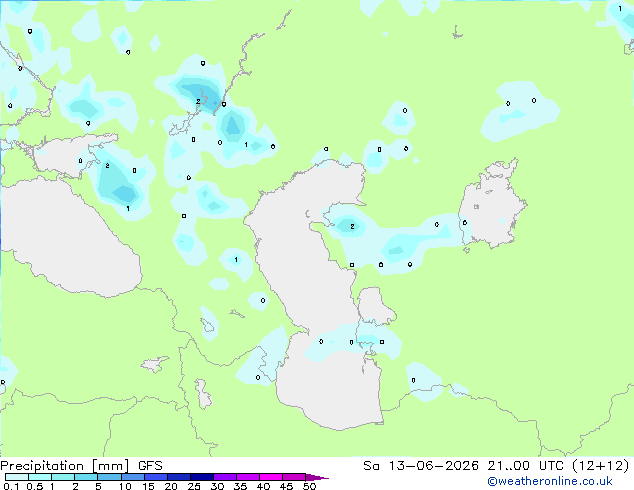Click the 40 to 45 mm legend swatch
Viewport: 634px width, 490px height.
[271, 477]
